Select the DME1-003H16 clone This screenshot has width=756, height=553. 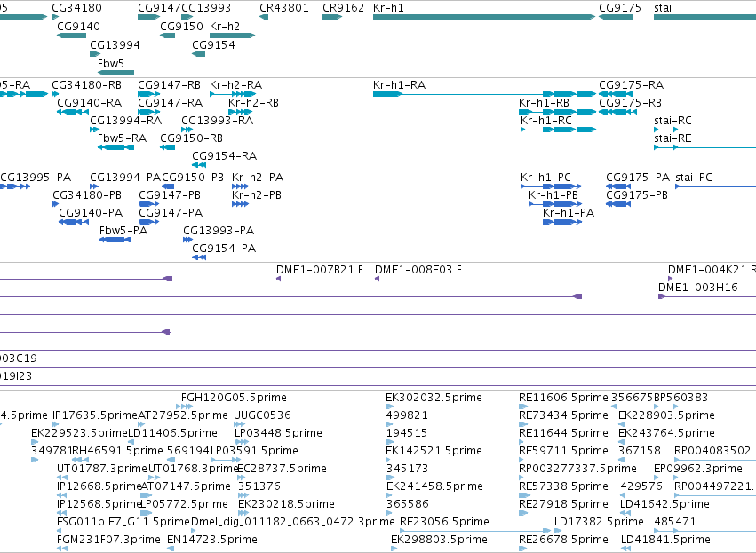pyautogui.click(x=707, y=296)
